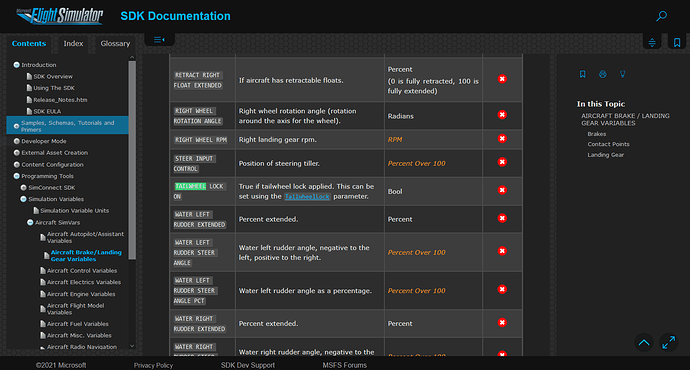The width and height of the screenshot is (690, 370).
Task: Click the expand/collapse all sections icon
Action: (x=652, y=42)
